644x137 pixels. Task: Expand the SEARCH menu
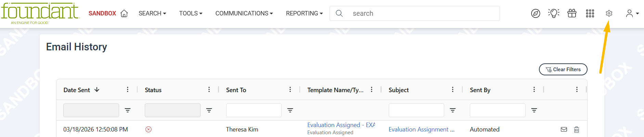152,13
